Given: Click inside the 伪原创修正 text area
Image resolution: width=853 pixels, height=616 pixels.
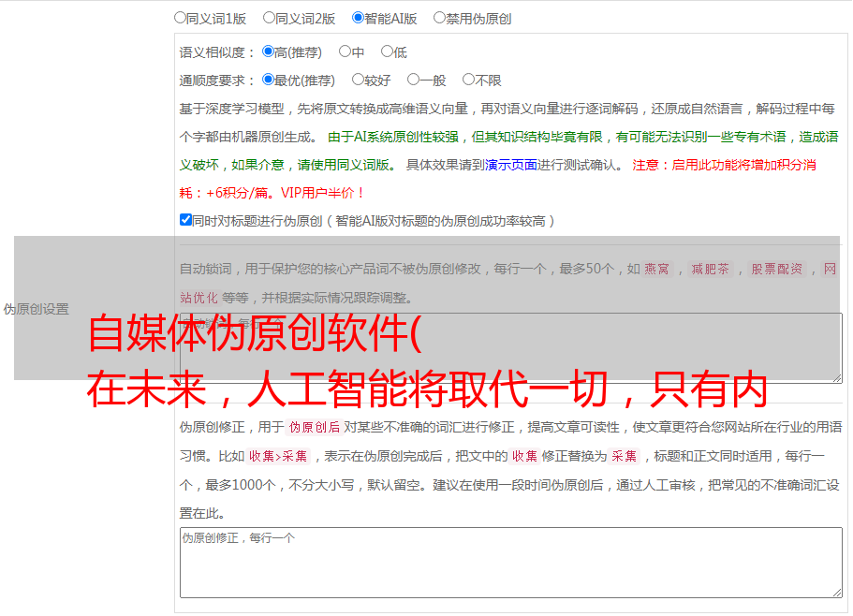Looking at the screenshot, I should point(511,563).
